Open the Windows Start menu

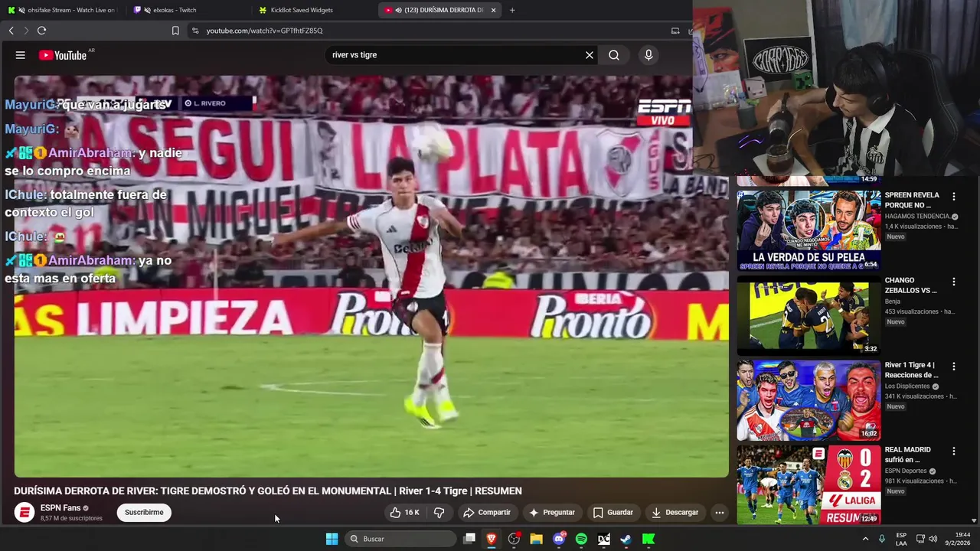[x=332, y=539]
